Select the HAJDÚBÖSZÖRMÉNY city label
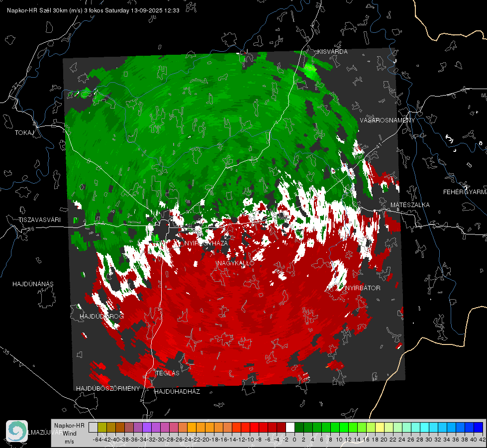The width and height of the screenshot is (487, 448). (x=108, y=389)
